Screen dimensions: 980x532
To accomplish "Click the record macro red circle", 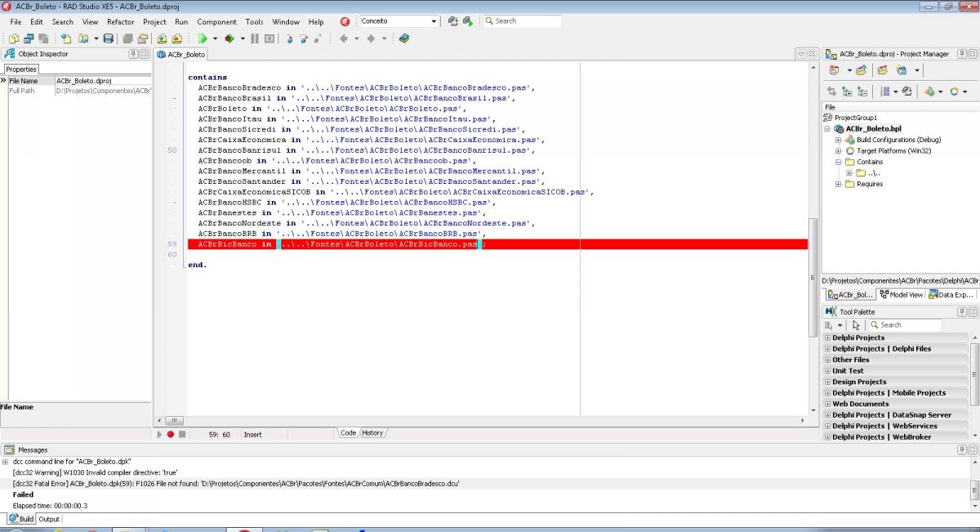I will tap(171, 434).
